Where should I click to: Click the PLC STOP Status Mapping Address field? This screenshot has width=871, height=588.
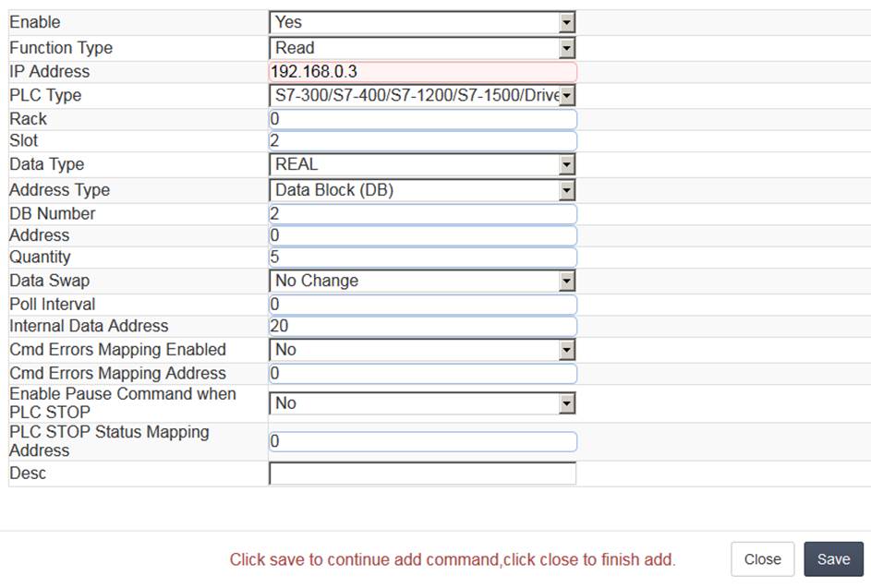click(x=423, y=441)
